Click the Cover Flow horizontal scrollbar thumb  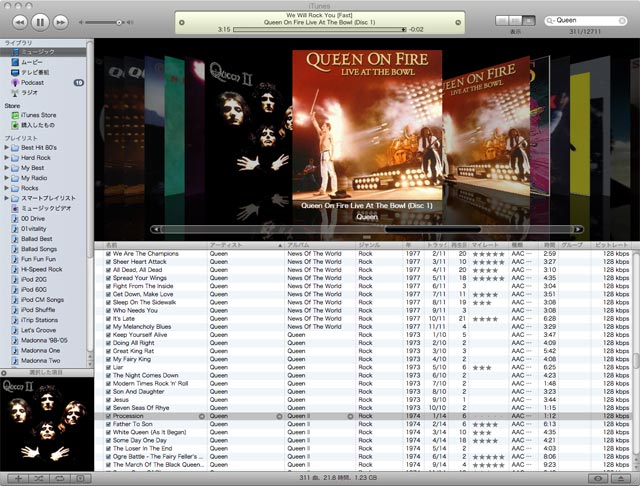click(x=432, y=230)
